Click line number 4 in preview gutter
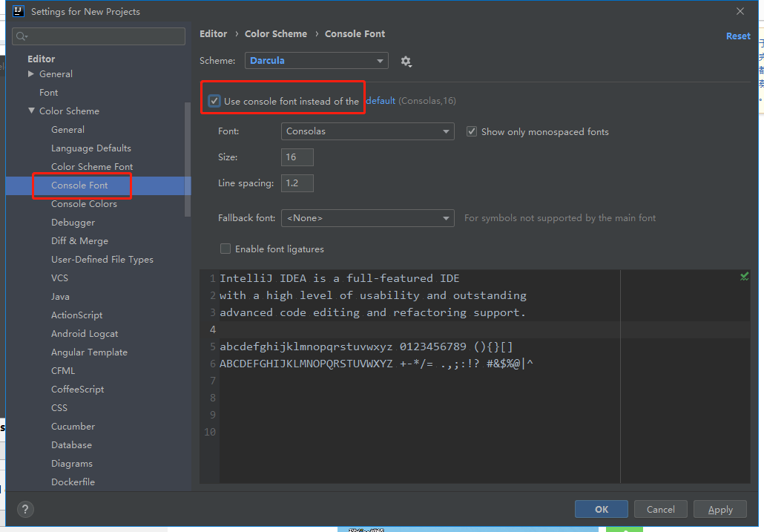764x532 pixels. (212, 330)
